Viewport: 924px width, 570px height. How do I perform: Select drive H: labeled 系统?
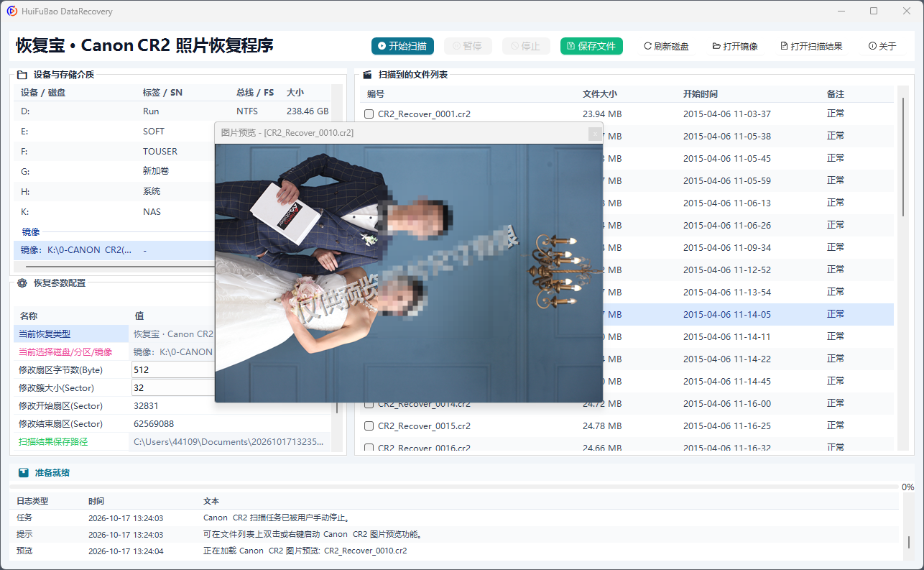click(x=115, y=192)
